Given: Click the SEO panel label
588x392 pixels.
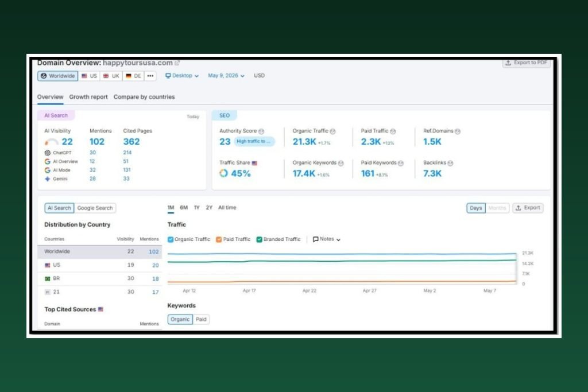Looking at the screenshot, I should point(225,115).
